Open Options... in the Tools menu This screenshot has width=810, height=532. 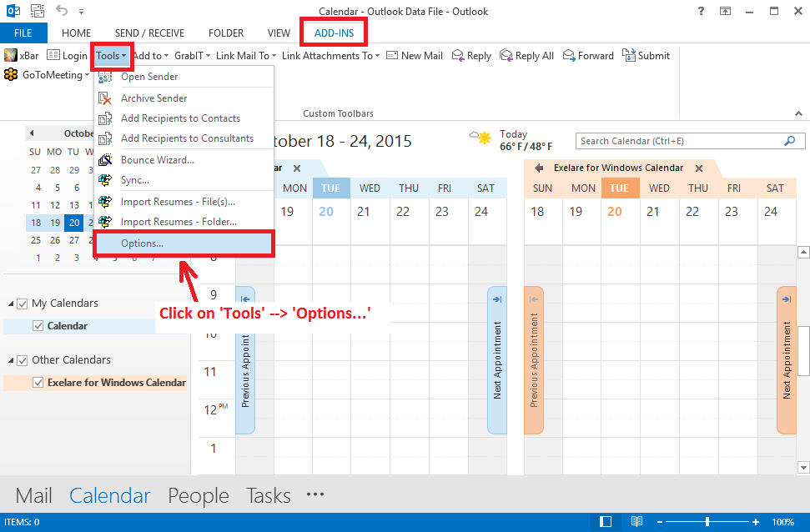[184, 243]
